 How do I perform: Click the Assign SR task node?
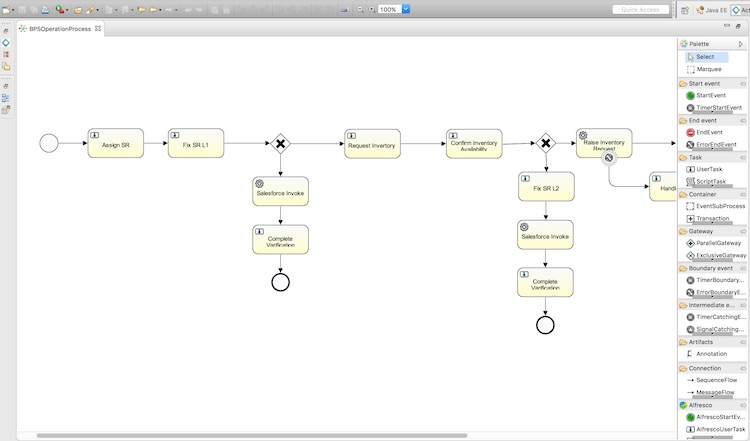click(x=115, y=144)
